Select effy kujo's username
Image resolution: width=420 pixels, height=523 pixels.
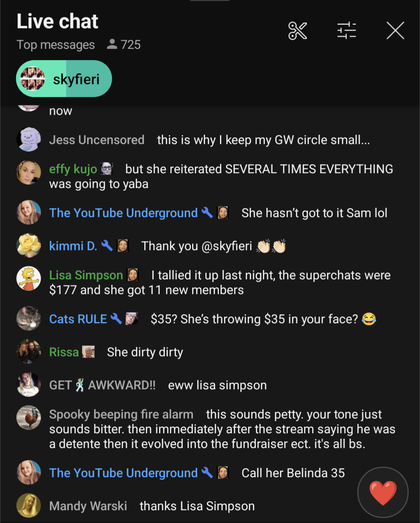(73, 169)
